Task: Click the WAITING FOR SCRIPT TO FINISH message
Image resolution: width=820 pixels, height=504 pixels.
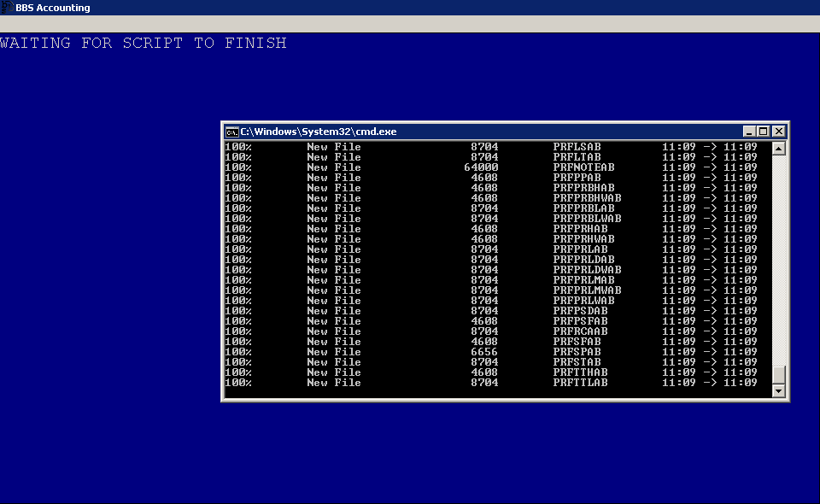Action: tap(143, 43)
